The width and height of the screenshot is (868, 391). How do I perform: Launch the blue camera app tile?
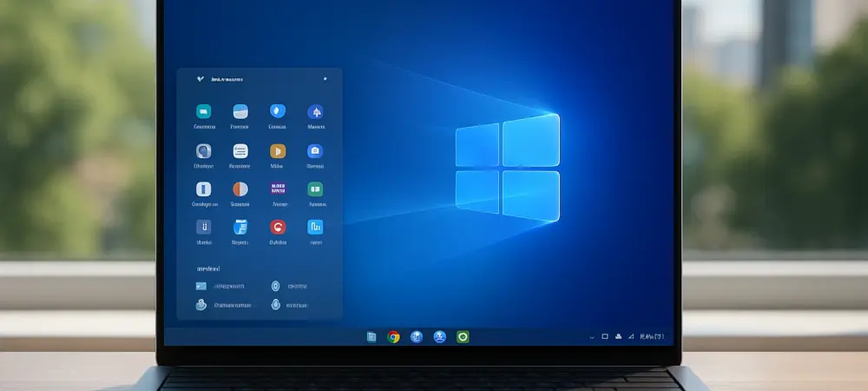point(315,150)
